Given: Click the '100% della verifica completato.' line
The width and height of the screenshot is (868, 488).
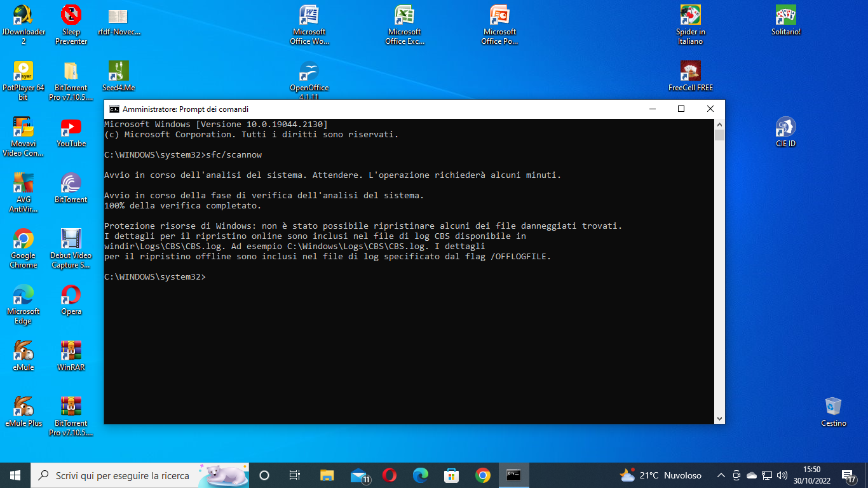Looking at the screenshot, I should (183, 206).
